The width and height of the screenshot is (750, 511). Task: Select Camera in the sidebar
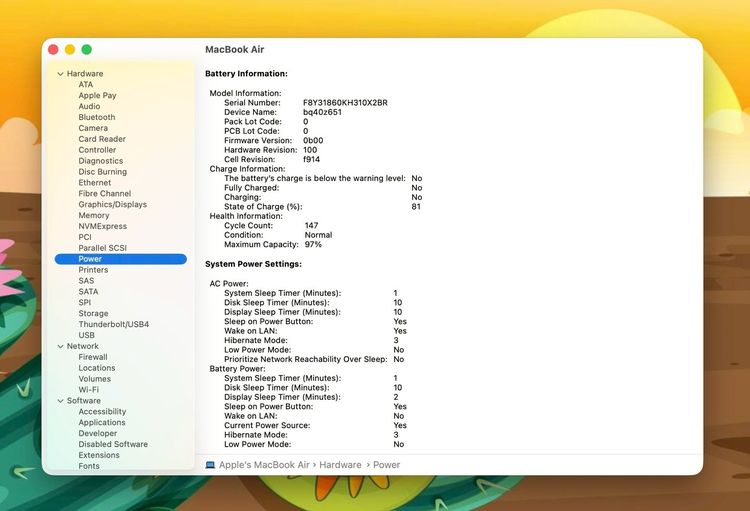93,128
